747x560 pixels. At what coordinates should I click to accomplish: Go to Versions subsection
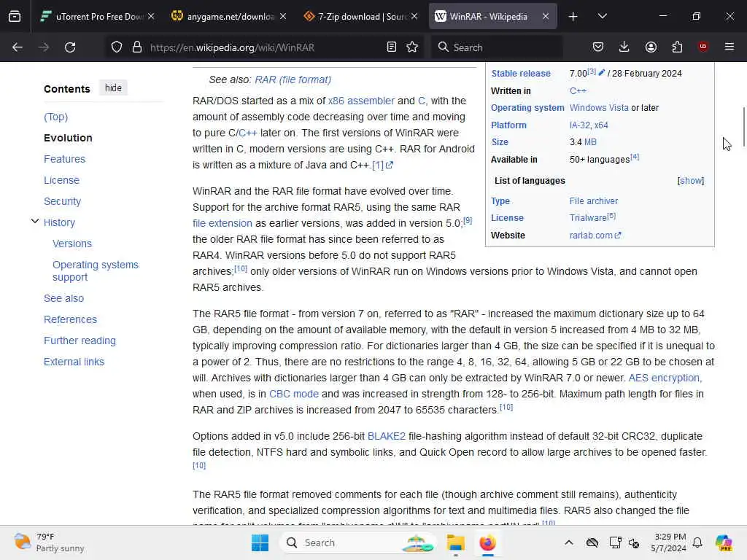[x=72, y=244]
